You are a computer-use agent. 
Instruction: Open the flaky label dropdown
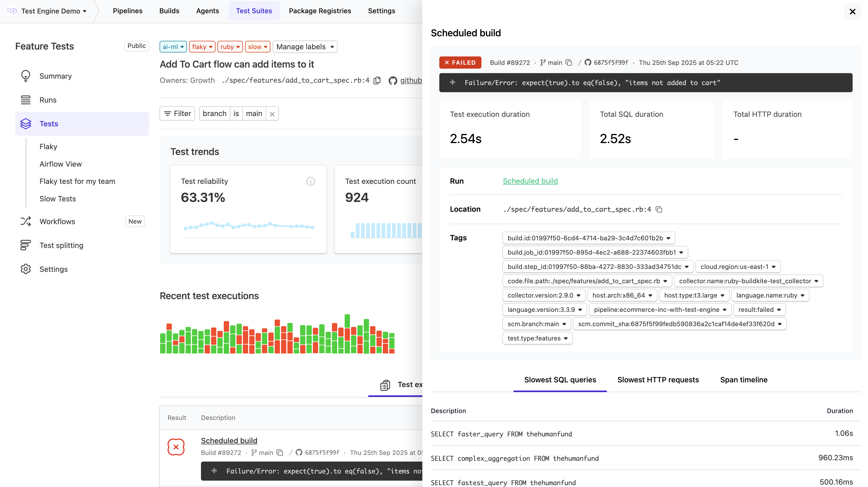pos(202,47)
